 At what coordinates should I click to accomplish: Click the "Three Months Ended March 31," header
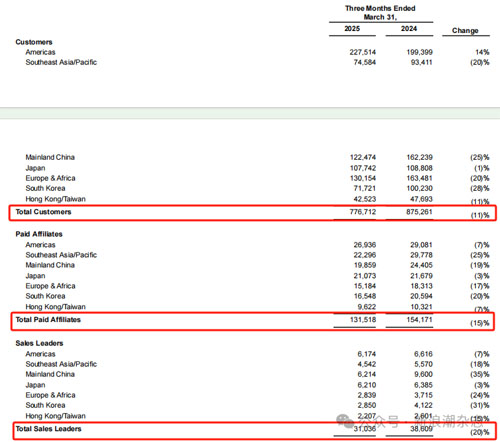[x=380, y=13]
